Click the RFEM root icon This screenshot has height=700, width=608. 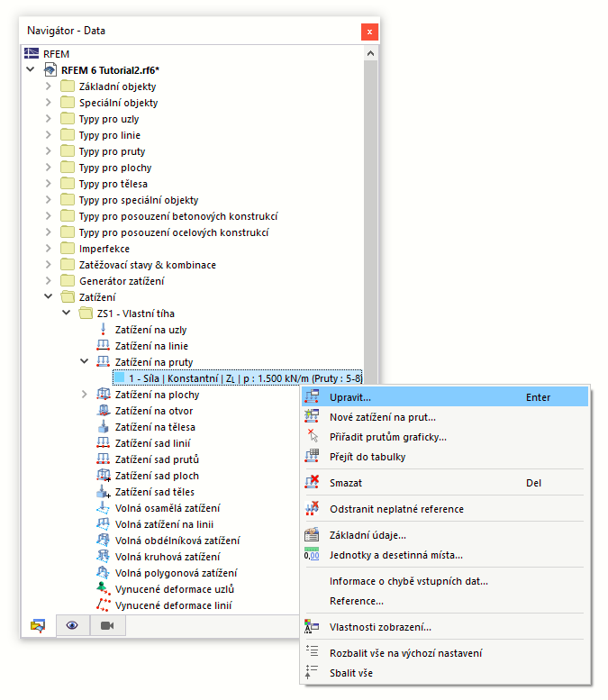click(x=32, y=53)
